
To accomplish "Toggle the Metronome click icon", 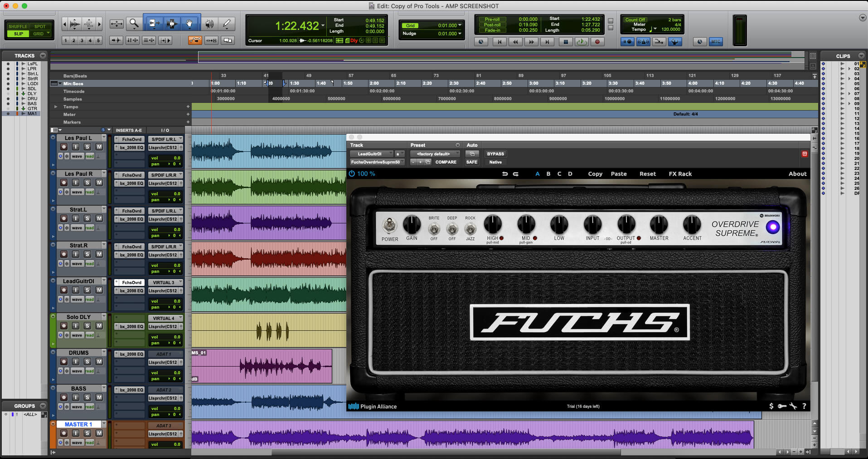I will click(643, 42).
